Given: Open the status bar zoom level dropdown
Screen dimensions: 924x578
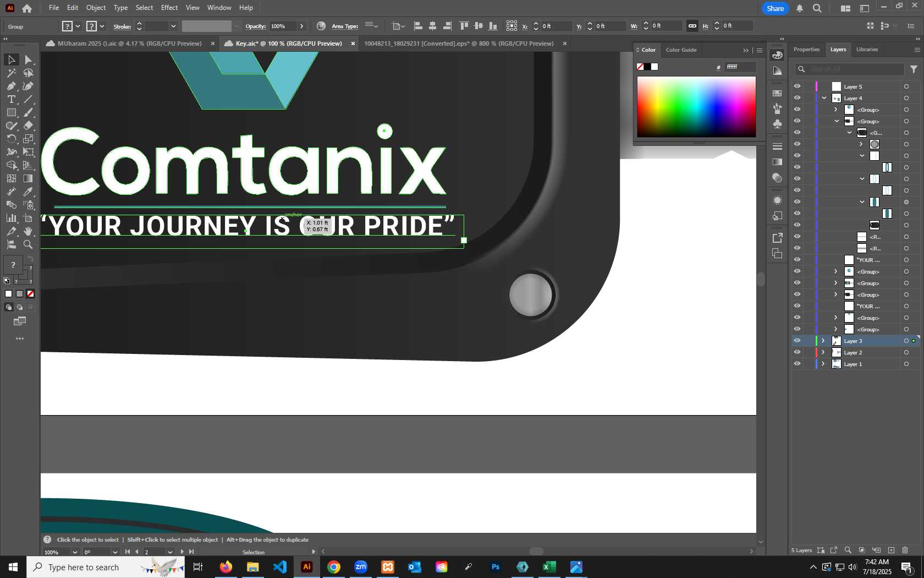Looking at the screenshot, I should pos(75,552).
